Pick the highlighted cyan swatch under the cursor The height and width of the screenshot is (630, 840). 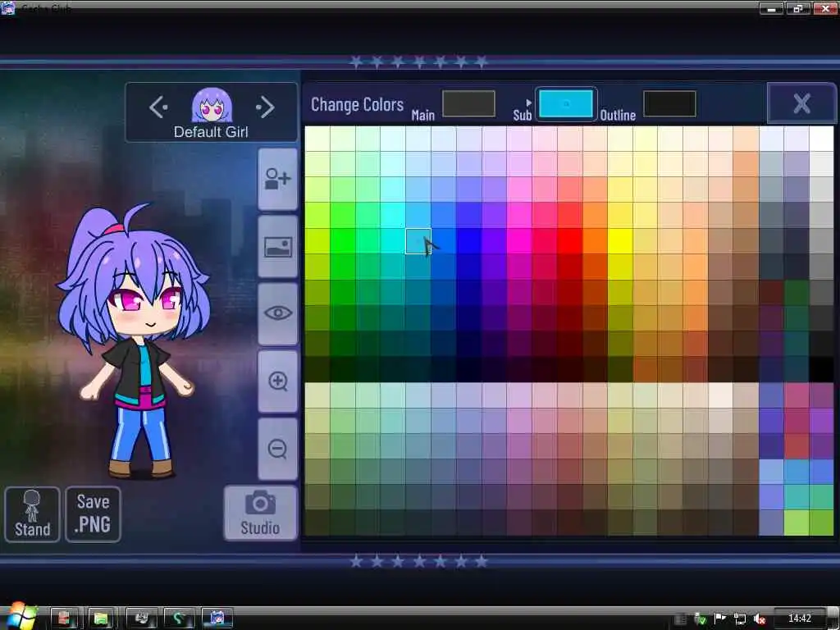[x=418, y=241]
